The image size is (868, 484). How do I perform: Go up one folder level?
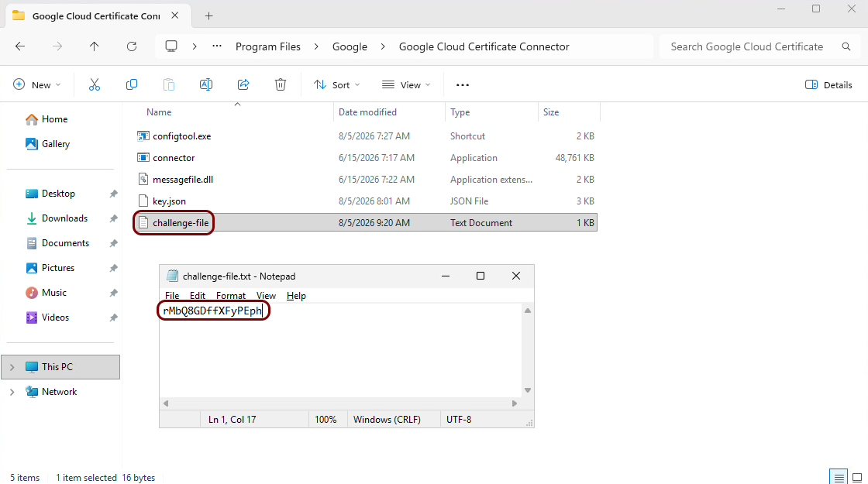pyautogui.click(x=94, y=46)
